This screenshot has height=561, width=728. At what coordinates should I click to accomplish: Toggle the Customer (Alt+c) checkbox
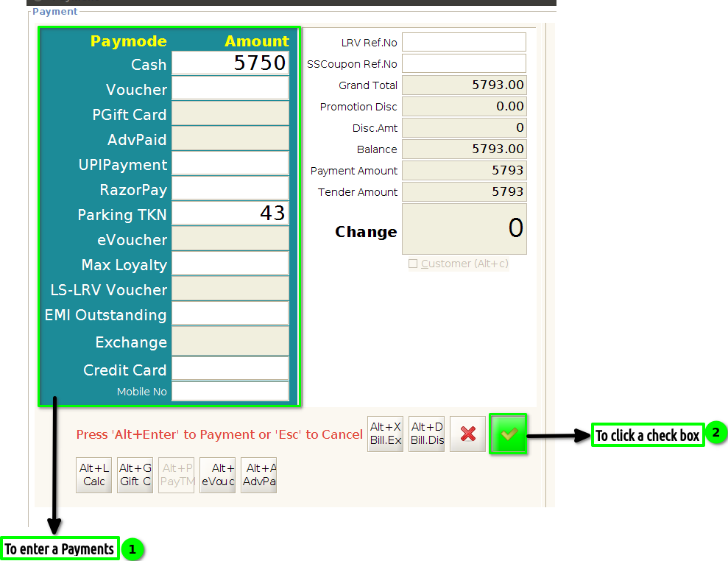413,264
